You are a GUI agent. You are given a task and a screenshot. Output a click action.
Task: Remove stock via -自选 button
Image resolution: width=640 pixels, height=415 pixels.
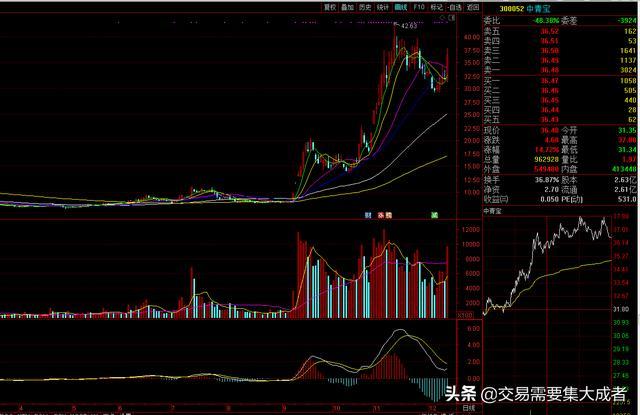455,6
